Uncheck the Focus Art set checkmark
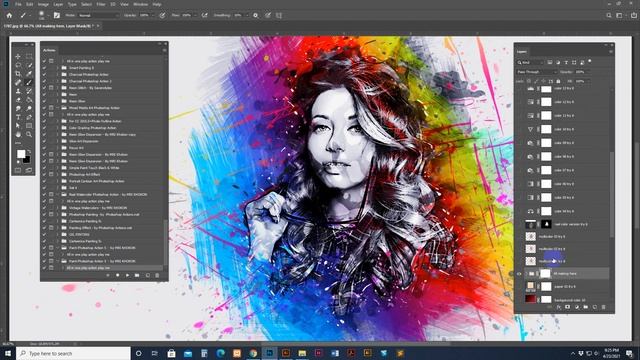 click(x=44, y=148)
